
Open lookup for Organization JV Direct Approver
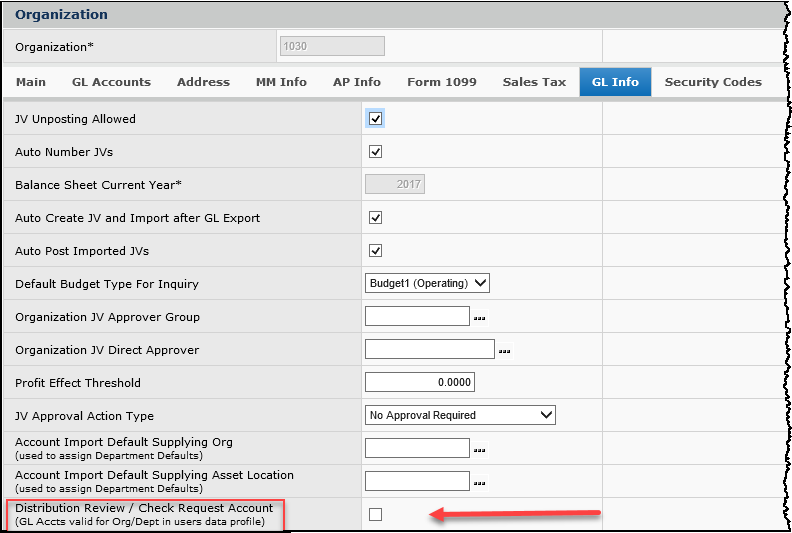[504, 351]
